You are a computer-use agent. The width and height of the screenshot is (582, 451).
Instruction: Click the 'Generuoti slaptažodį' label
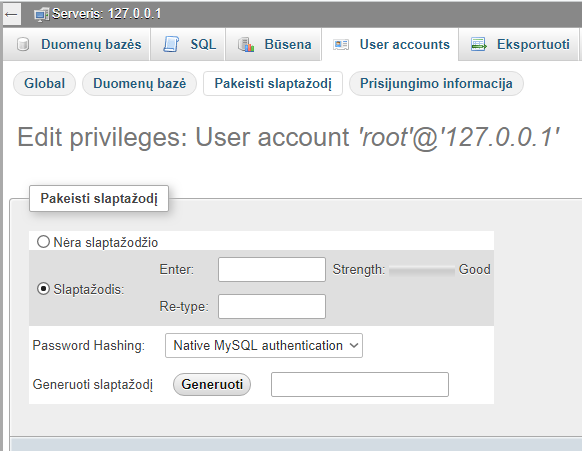click(93, 385)
